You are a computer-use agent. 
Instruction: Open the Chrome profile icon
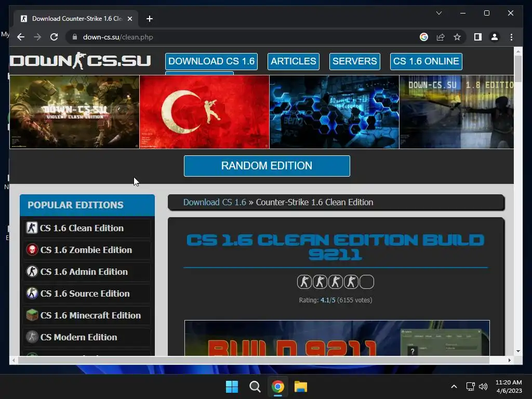click(495, 37)
